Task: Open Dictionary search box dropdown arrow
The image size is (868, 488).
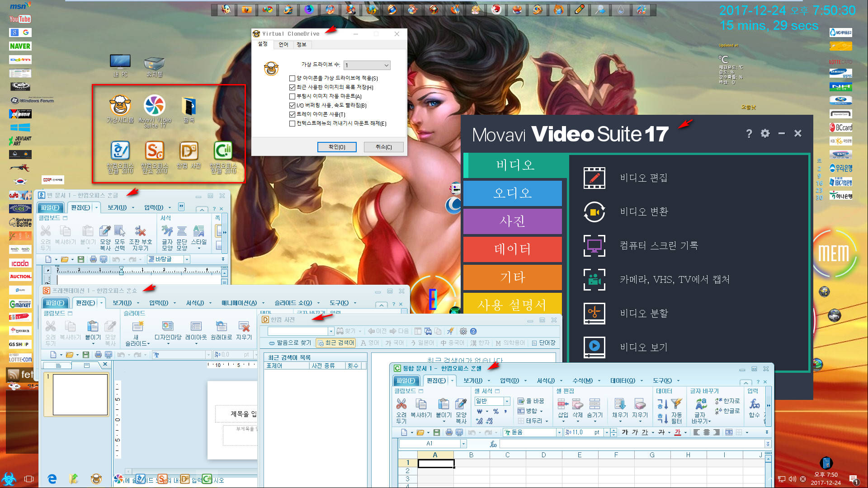Action: 331,331
